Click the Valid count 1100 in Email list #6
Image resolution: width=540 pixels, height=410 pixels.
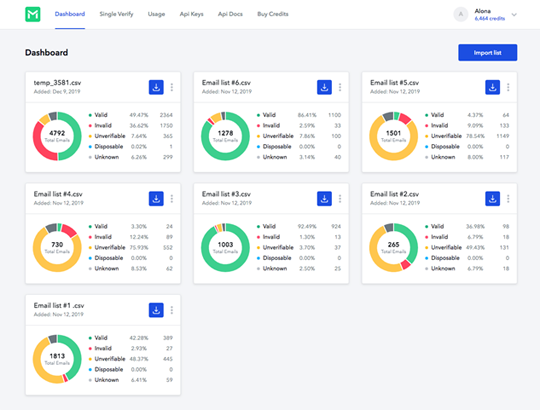pyautogui.click(x=334, y=115)
